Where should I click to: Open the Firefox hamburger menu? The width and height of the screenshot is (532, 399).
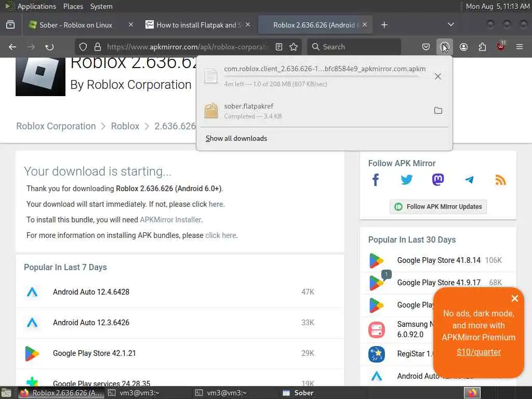click(x=520, y=47)
